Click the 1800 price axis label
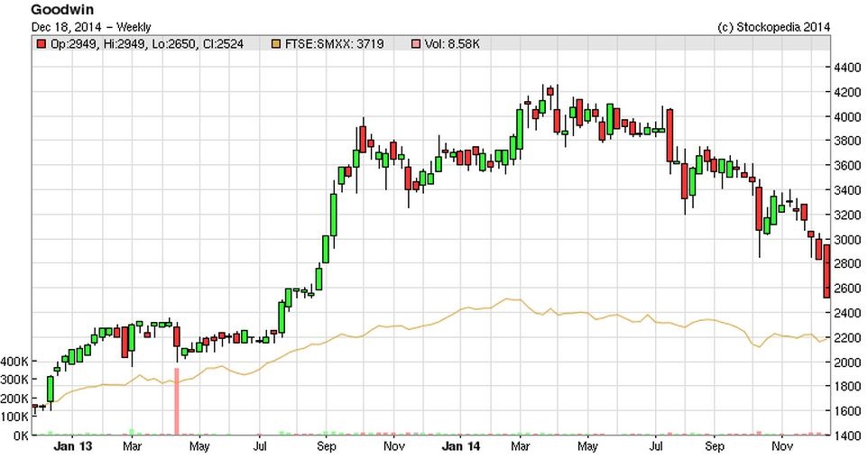 point(847,387)
